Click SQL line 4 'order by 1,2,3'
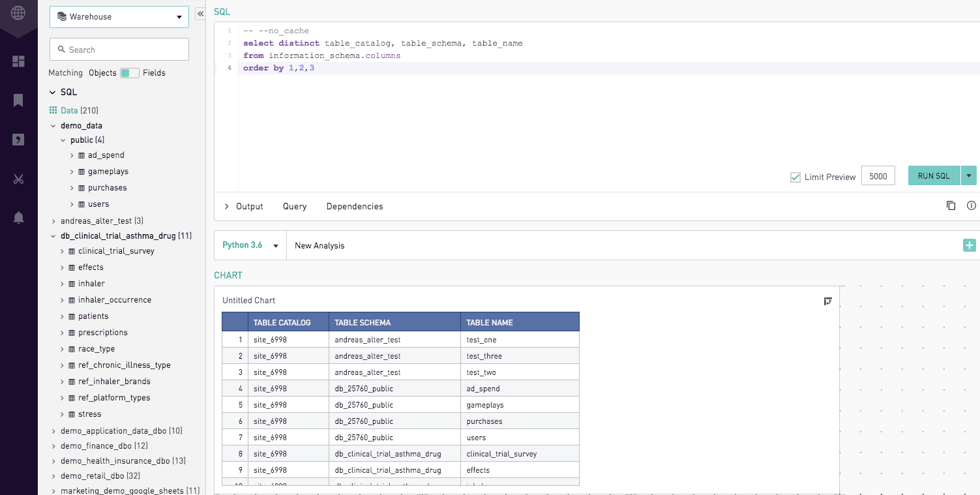The width and height of the screenshot is (980, 495). click(x=278, y=68)
